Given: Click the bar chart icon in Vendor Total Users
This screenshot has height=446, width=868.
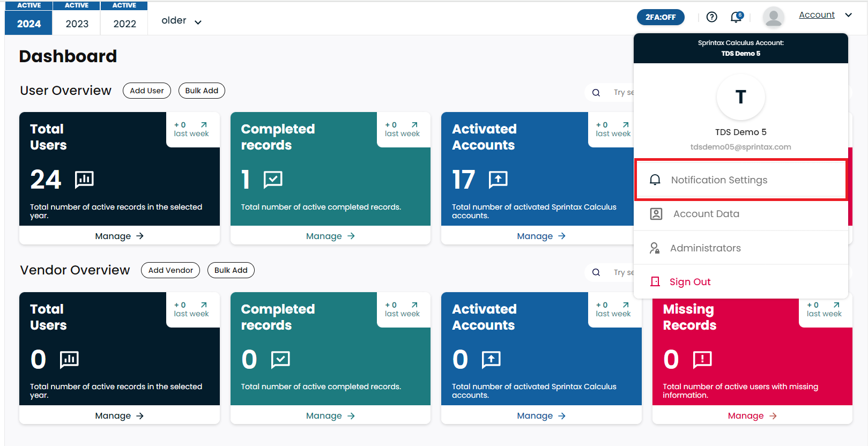Looking at the screenshot, I should pyautogui.click(x=69, y=359).
